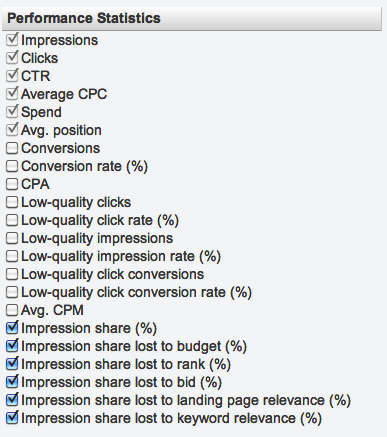The image size is (387, 437).
Task: Enable Low-quality click rate (%) checkbox
Action: pyautogui.click(x=12, y=220)
